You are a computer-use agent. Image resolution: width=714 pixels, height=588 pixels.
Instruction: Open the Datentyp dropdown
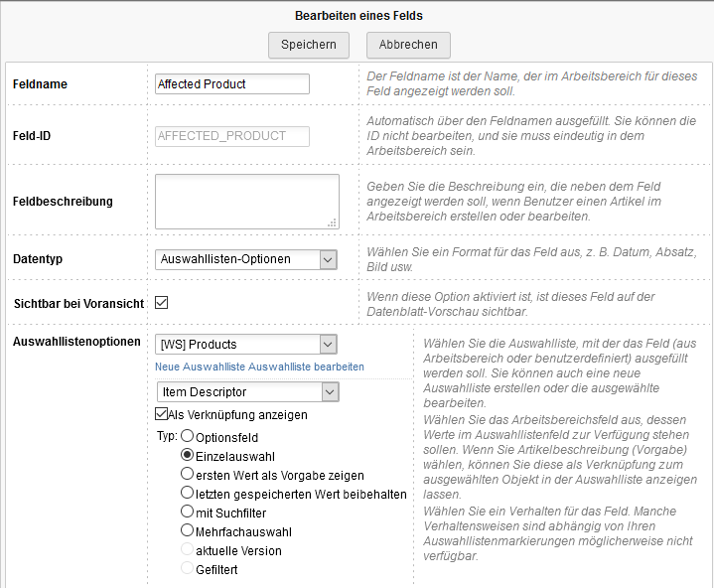[247, 259]
